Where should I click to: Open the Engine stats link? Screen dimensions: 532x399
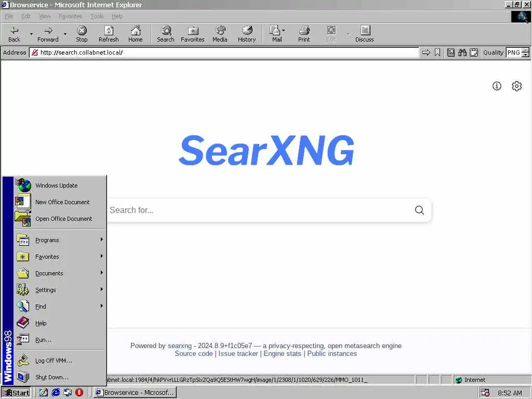[282, 353]
